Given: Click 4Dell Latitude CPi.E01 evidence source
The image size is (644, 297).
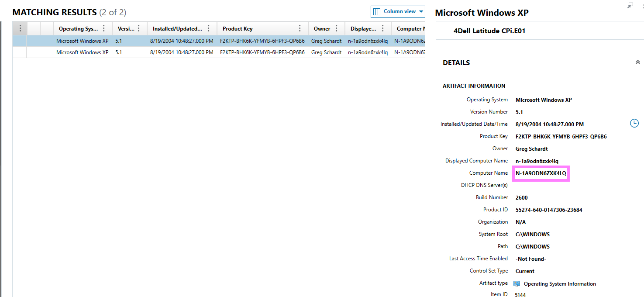Looking at the screenshot, I should pos(489,31).
